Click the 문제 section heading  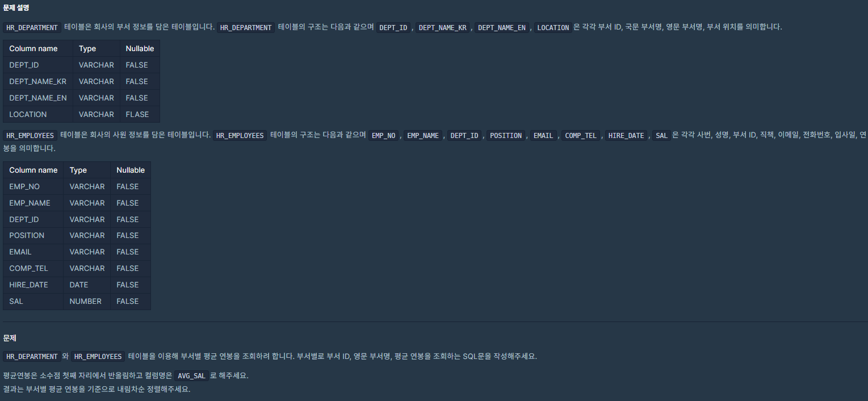tap(10, 338)
